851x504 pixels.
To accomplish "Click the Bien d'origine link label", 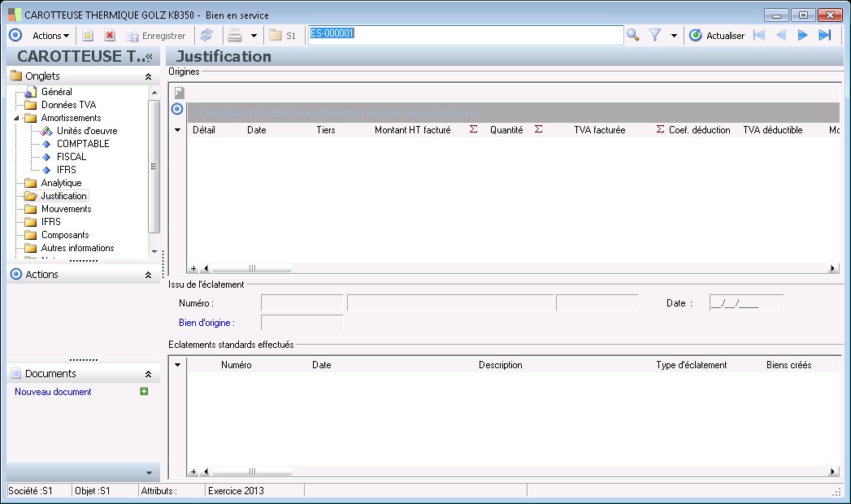I will pos(206,323).
